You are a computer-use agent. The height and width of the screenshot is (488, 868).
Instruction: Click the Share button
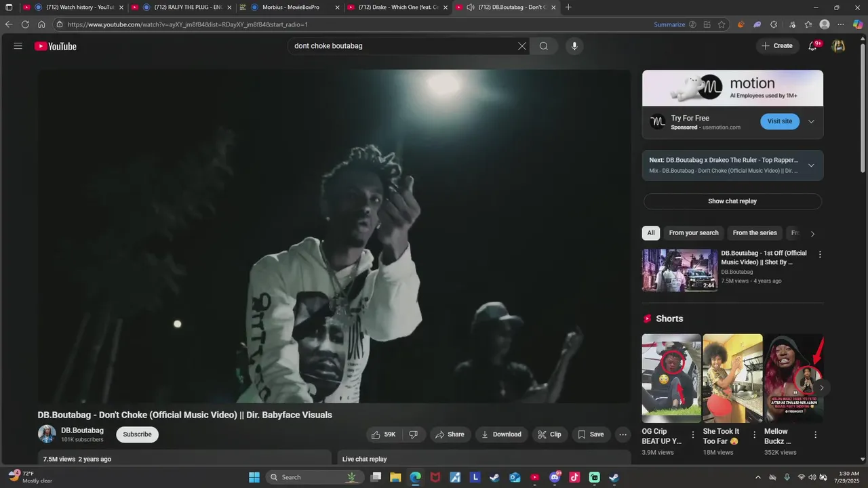pyautogui.click(x=450, y=434)
